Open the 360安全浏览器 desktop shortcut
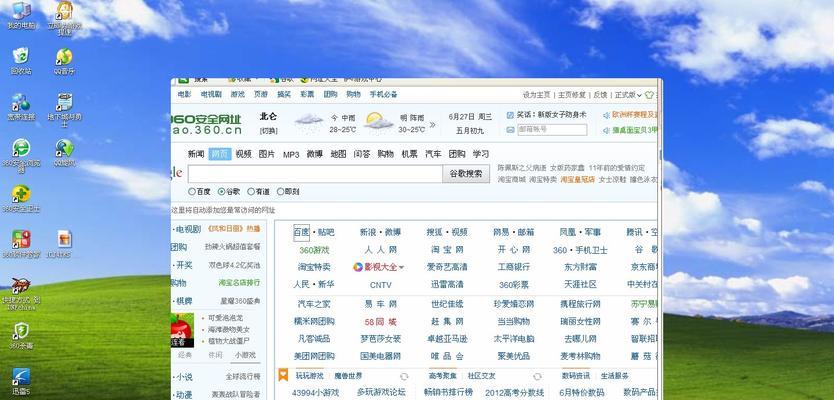 click(x=21, y=155)
